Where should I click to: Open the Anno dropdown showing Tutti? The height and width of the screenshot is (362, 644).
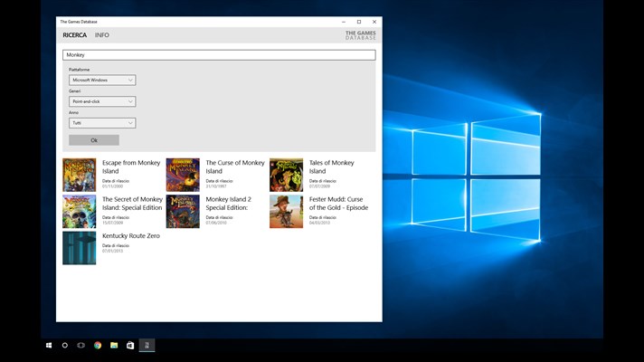102,123
